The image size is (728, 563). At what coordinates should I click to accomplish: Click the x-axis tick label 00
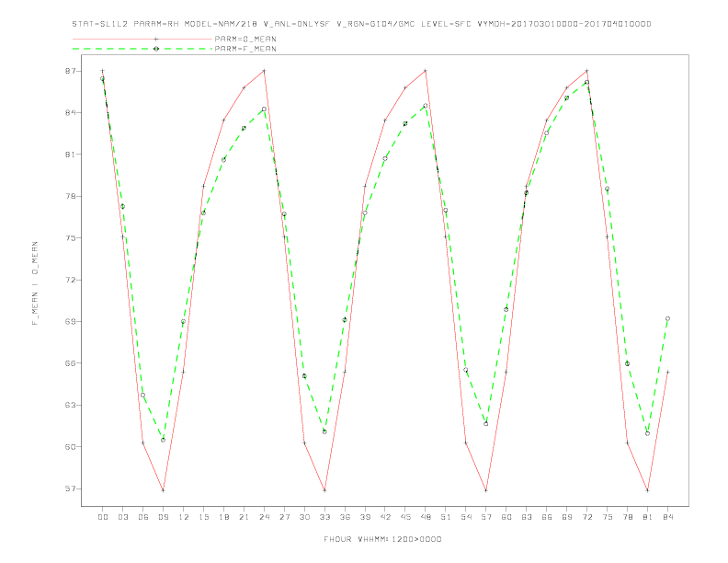point(103,517)
